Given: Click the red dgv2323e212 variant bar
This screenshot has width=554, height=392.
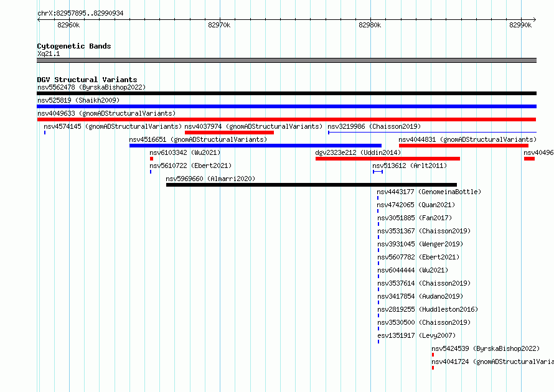Looking at the screenshot, I should click(x=388, y=159).
